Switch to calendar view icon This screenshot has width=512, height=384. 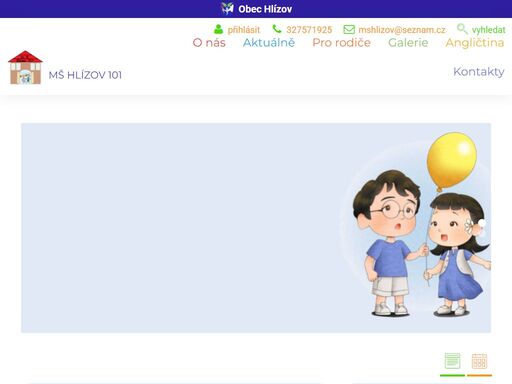[x=479, y=361]
